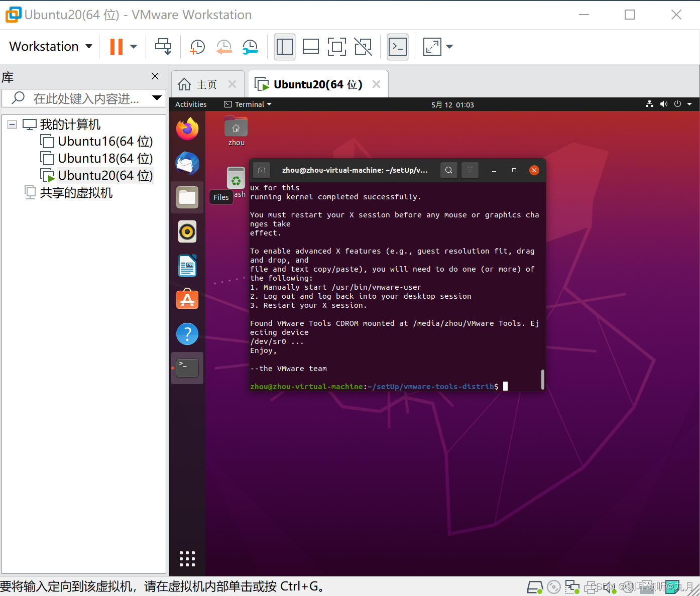
Task: Launch Thunderbird Mail from the dock
Action: (x=187, y=163)
